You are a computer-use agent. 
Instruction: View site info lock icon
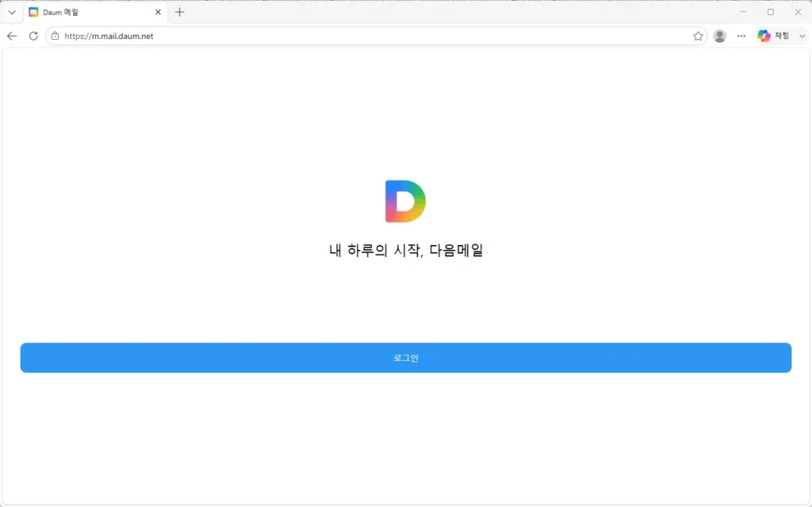(x=55, y=36)
